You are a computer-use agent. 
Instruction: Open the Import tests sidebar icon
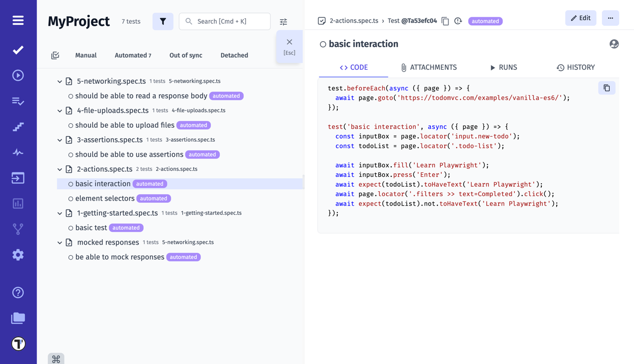tap(18, 178)
